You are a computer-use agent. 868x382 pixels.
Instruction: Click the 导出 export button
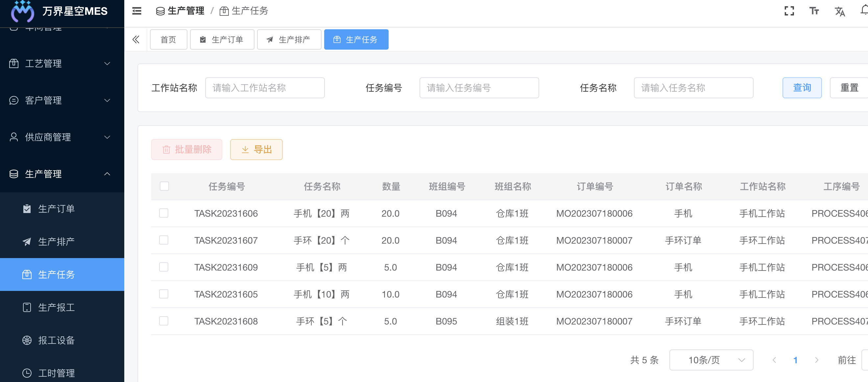256,150
